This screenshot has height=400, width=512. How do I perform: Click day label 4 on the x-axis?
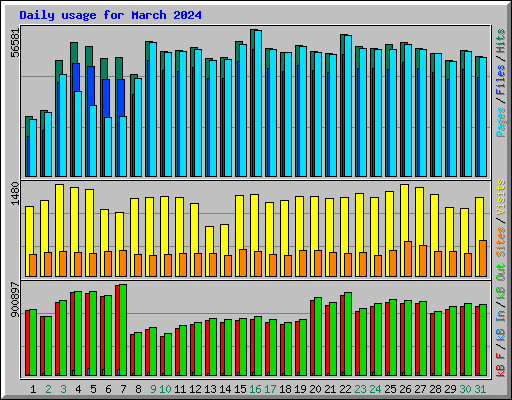[78, 389]
